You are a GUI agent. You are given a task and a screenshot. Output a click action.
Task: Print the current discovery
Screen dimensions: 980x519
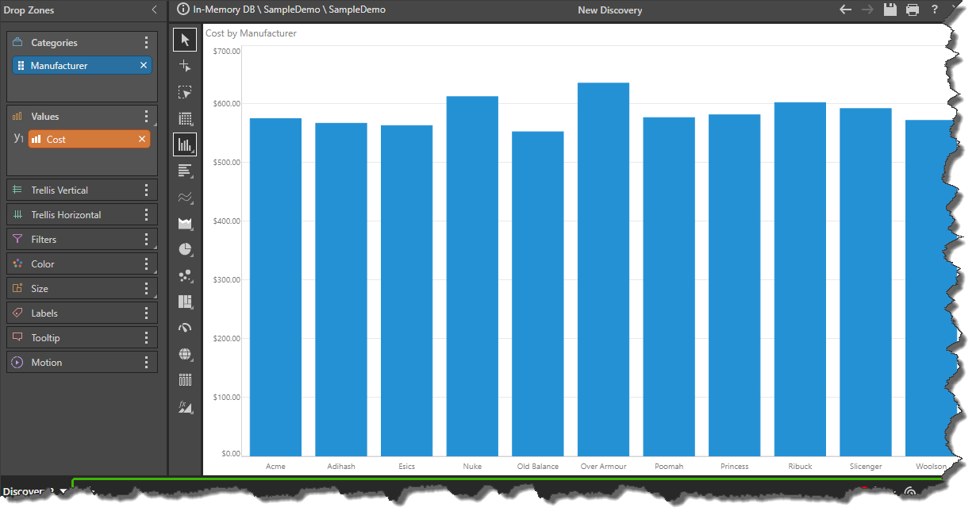click(x=913, y=10)
